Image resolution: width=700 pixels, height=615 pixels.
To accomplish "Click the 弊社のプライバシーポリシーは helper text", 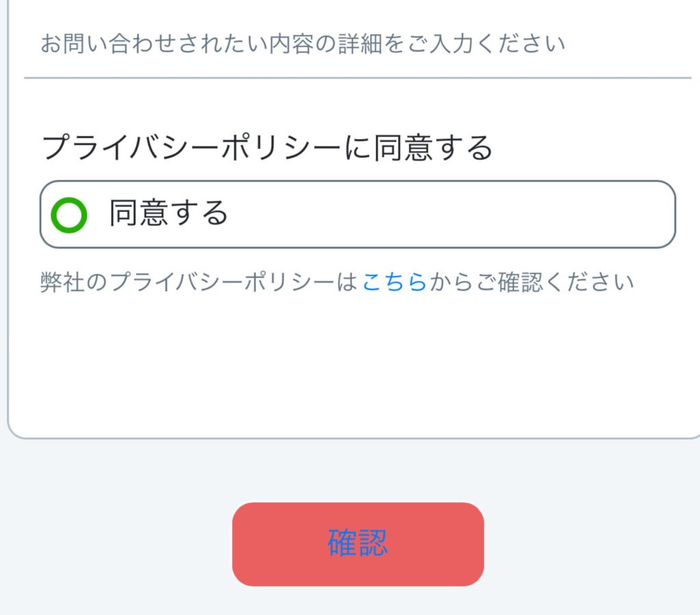I will (198, 282).
